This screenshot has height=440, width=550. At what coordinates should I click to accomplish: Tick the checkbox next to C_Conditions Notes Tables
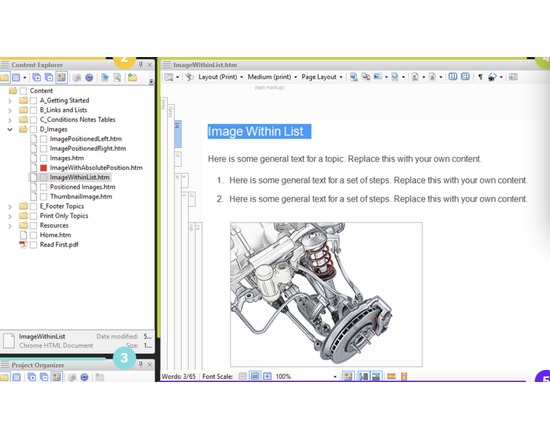tap(33, 120)
